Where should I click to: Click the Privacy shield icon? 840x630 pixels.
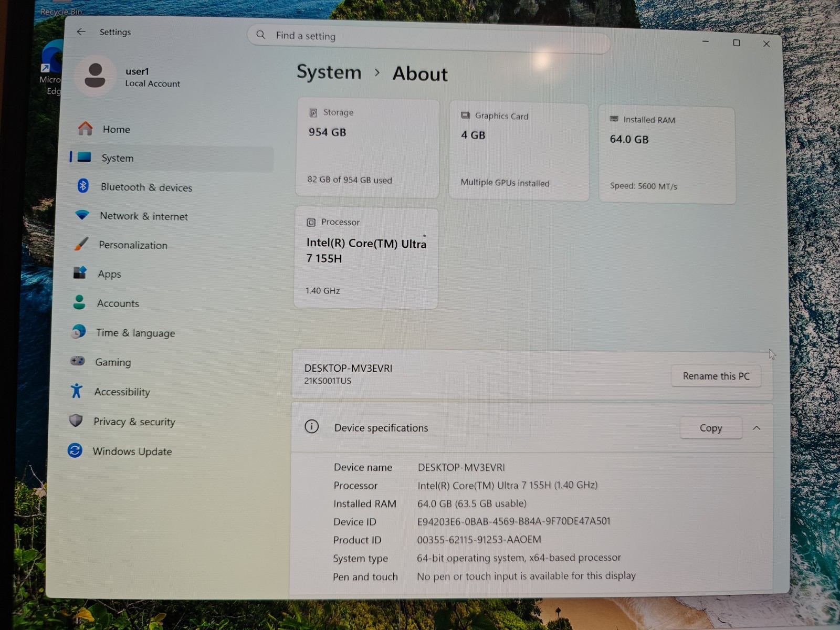[x=76, y=421]
